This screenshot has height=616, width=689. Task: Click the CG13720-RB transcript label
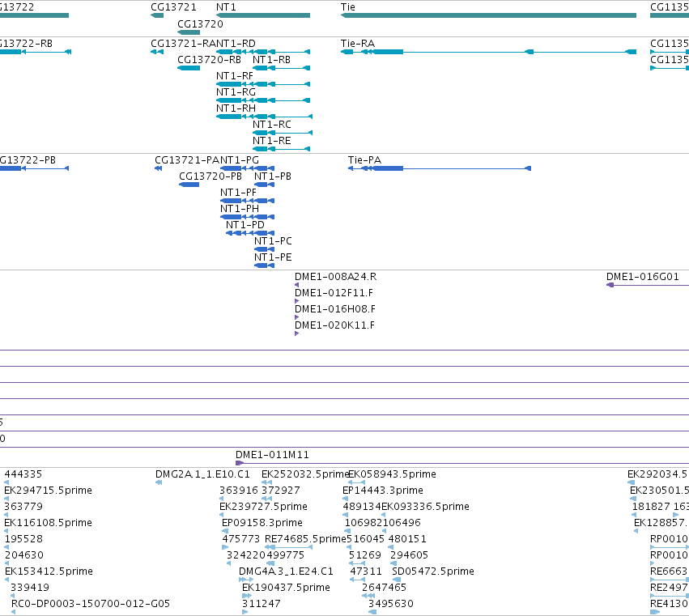pos(209,60)
